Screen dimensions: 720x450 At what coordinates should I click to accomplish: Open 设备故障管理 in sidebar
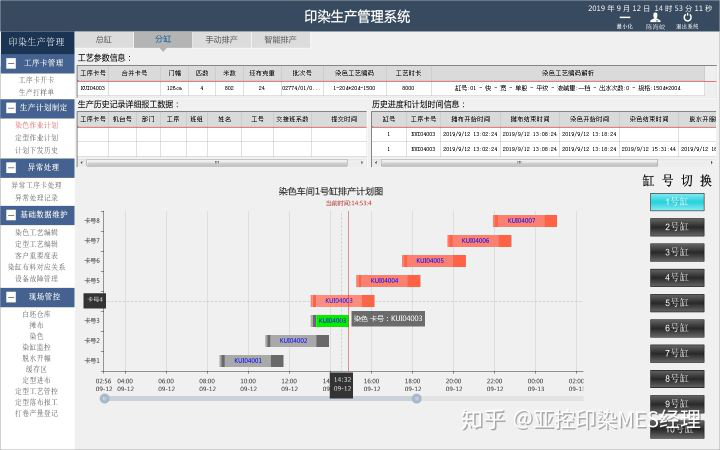[x=36, y=278]
